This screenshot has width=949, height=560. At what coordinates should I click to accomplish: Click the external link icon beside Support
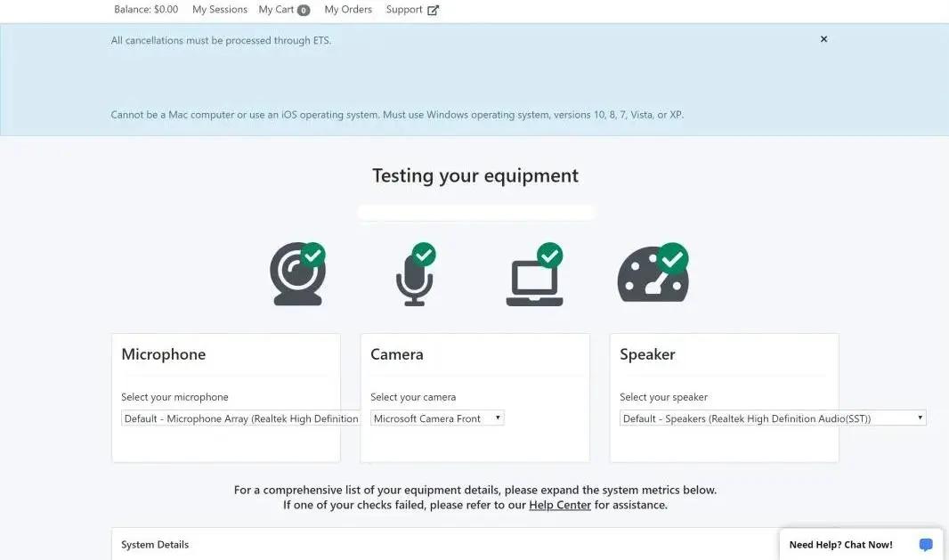[x=434, y=11]
